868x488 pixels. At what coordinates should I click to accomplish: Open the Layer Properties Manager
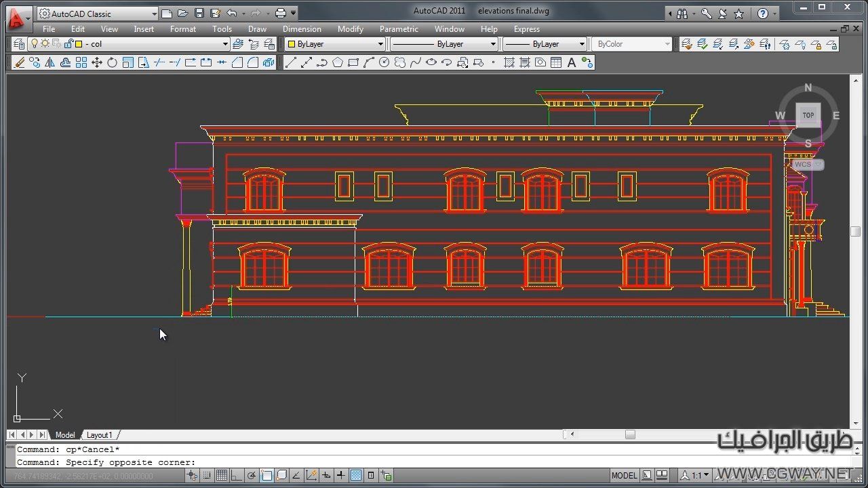point(19,44)
